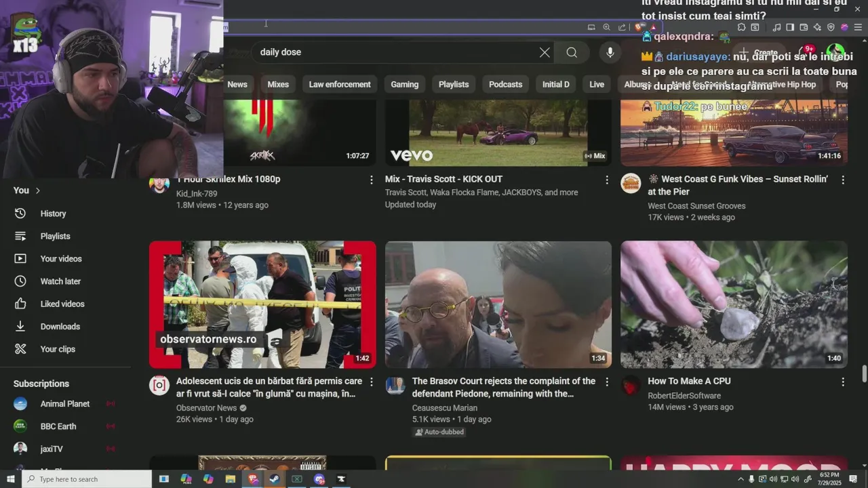The image size is (868, 488).
Task: Open browser hamburger main menu
Action: pyautogui.click(x=858, y=27)
